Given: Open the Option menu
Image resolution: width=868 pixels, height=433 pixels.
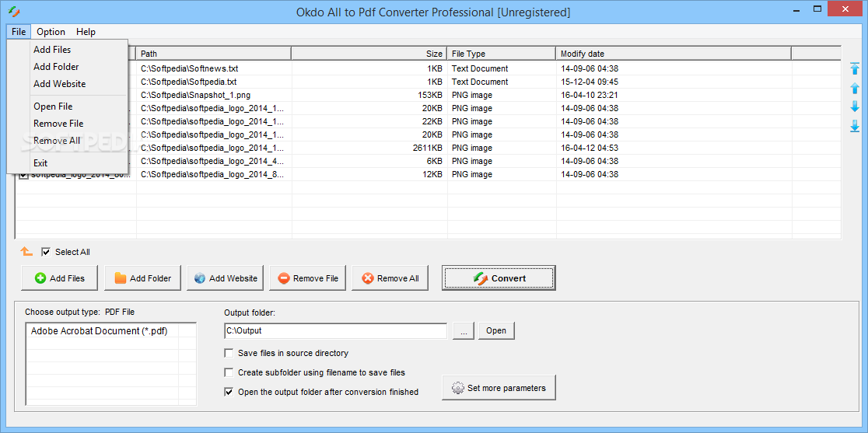Looking at the screenshot, I should (51, 32).
